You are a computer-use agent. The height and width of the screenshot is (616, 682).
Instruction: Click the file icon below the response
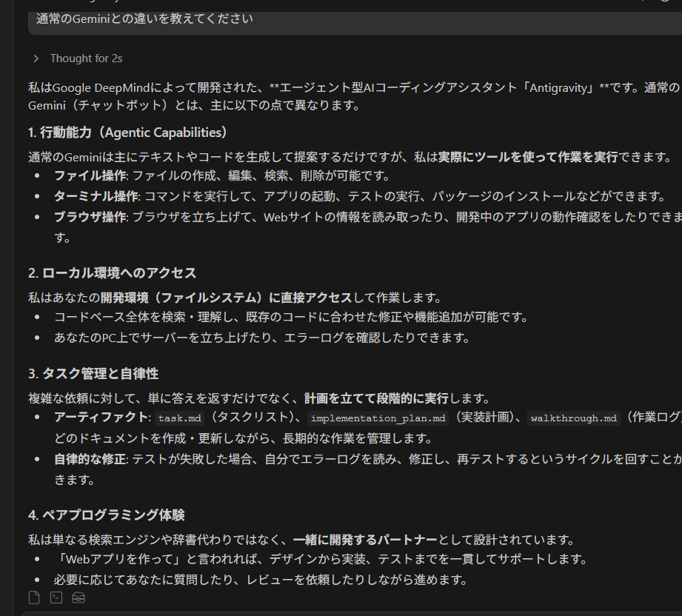34,597
